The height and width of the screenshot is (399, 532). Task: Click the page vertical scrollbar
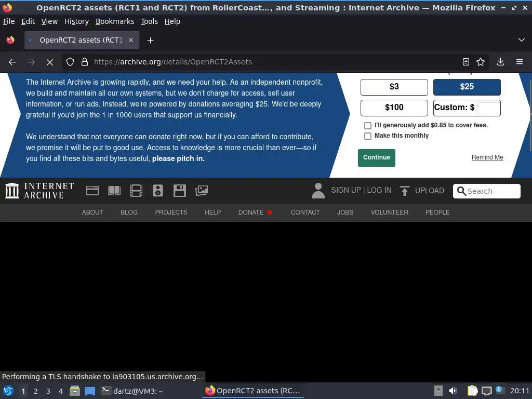coord(530,115)
